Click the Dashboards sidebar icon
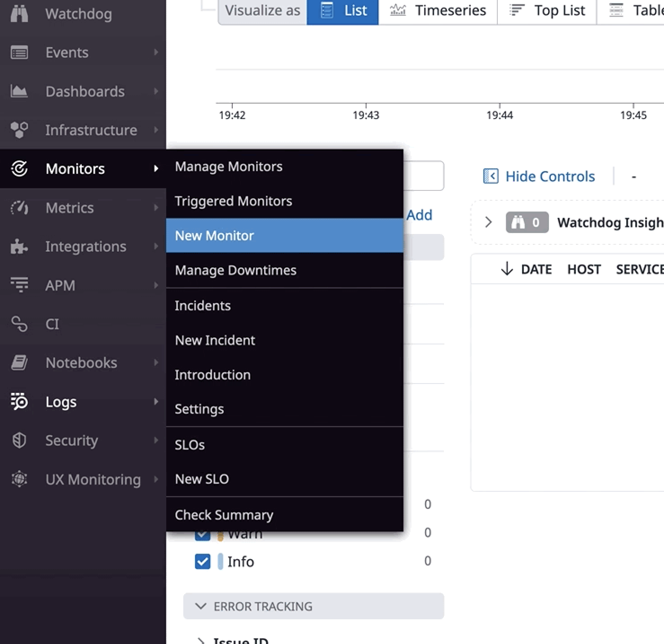 pos(18,91)
